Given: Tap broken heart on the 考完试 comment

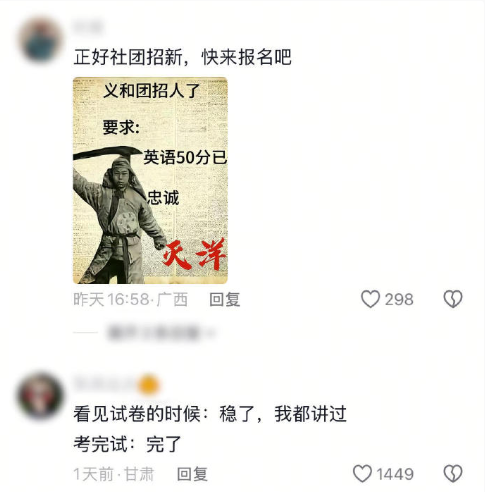Looking at the screenshot, I should (453, 474).
